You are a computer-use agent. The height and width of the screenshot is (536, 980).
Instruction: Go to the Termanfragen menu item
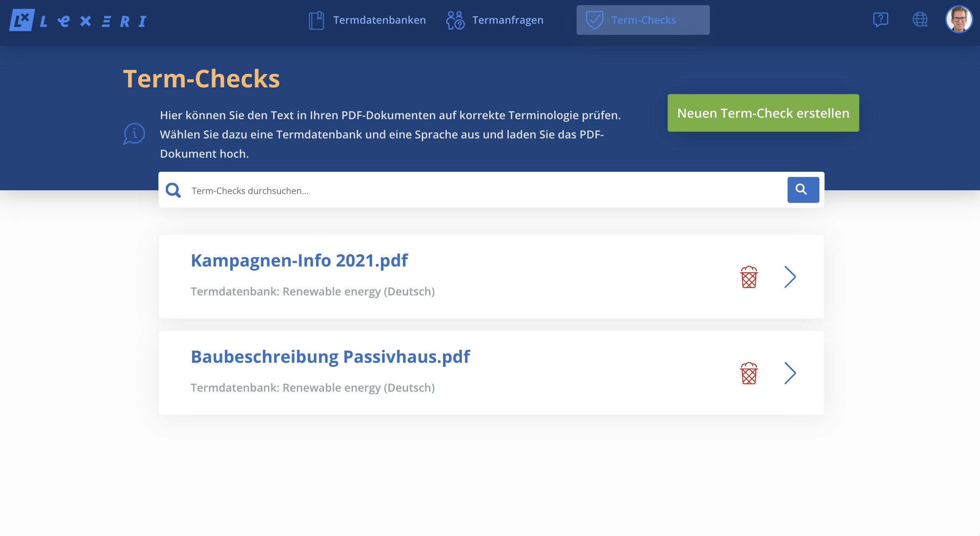[507, 20]
